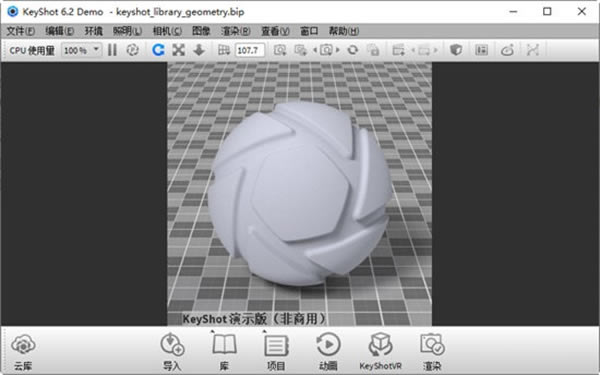Image resolution: width=600 pixels, height=375 pixels.
Task: Pause the real-time render
Action: point(112,50)
